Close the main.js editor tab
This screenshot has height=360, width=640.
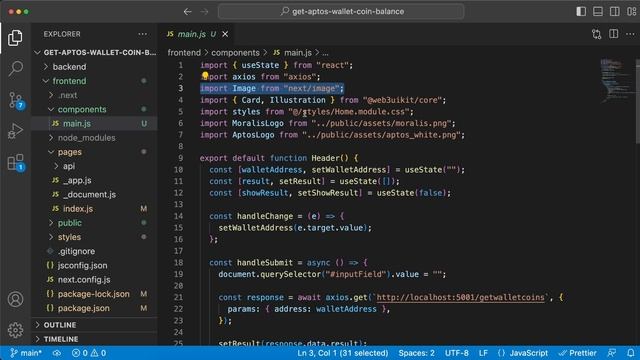pos(225,34)
